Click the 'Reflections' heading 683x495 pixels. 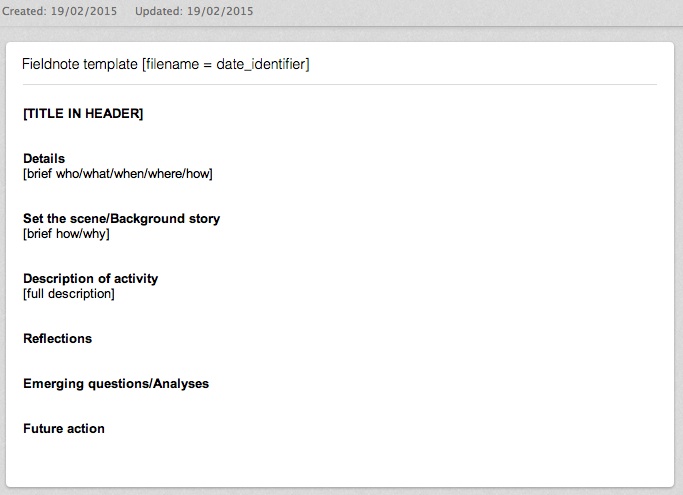57,338
